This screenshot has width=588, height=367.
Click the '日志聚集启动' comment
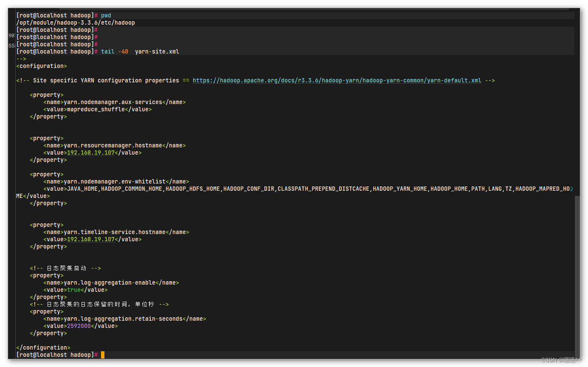[66, 268]
